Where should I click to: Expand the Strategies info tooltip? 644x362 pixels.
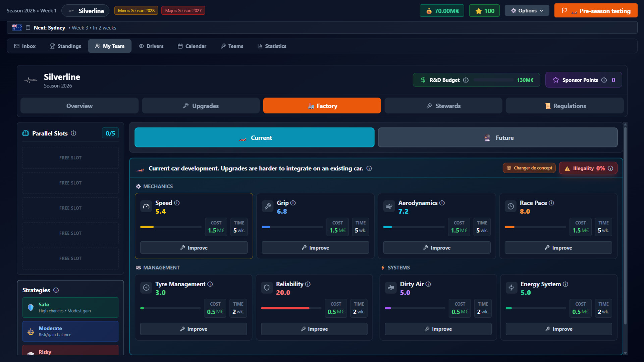pyautogui.click(x=56, y=290)
